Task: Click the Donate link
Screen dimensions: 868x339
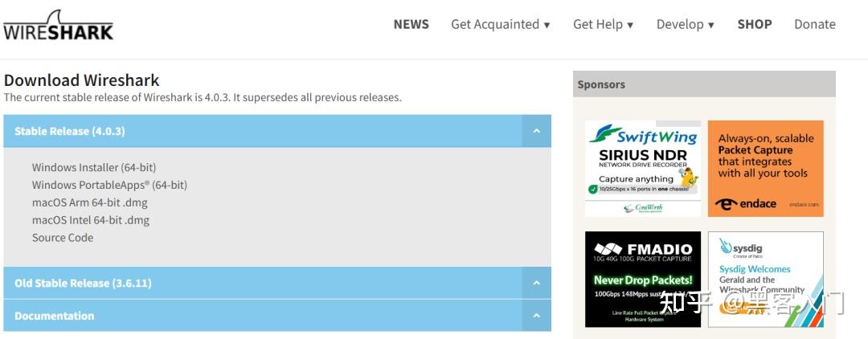Action: click(814, 24)
